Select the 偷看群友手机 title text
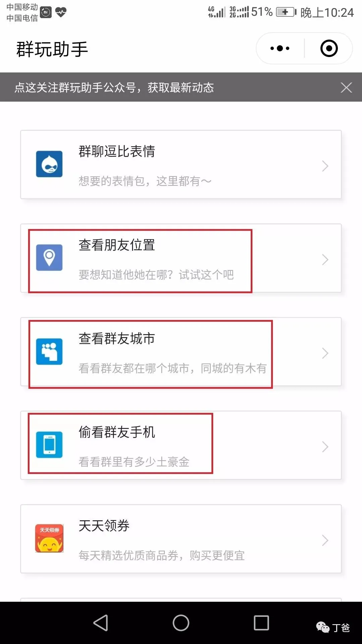The width and height of the screenshot is (362, 644). pos(117,432)
